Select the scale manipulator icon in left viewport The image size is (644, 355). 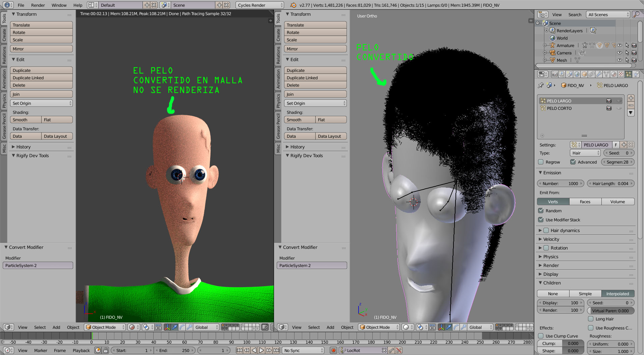coord(189,327)
